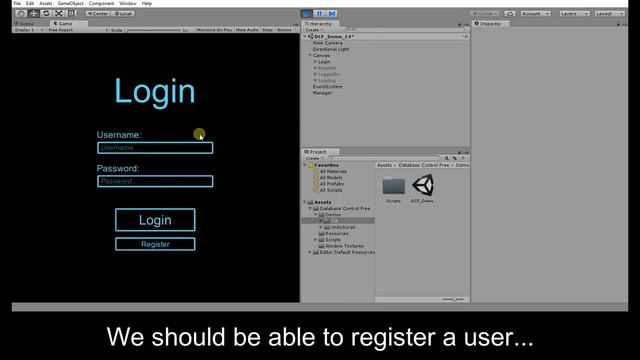640x360 pixels.
Task: Open the GameObject menu
Action: tap(71, 3)
